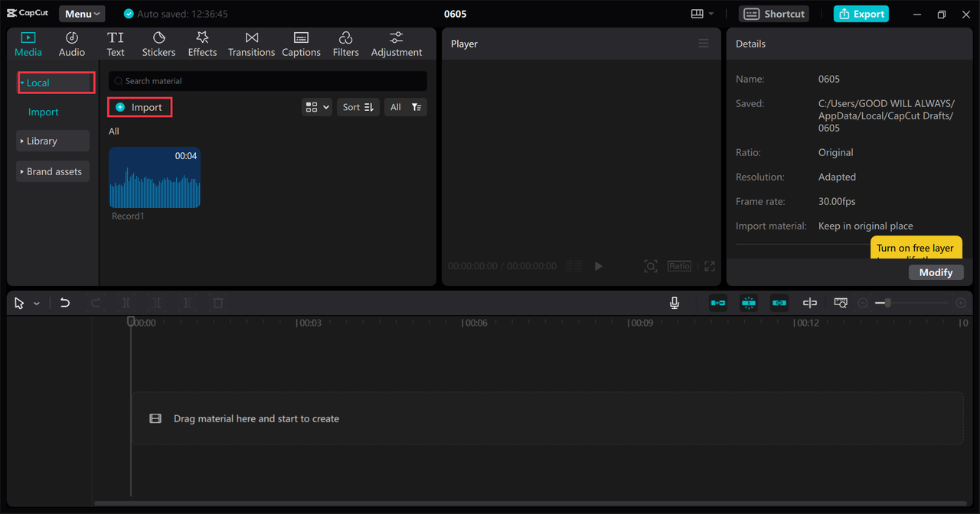Open the Ratio option in Player
Screen dimensions: 980x514
pos(679,266)
